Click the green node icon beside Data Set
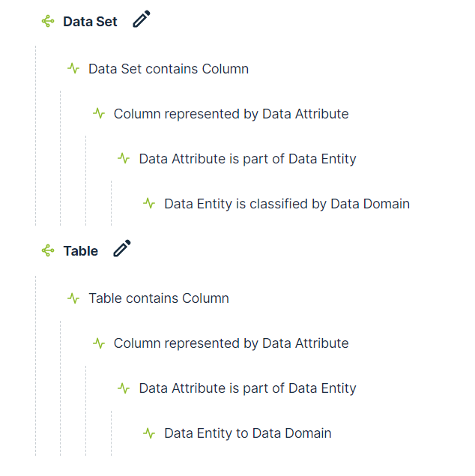Viewport: 475px width, 476px height. tap(48, 22)
